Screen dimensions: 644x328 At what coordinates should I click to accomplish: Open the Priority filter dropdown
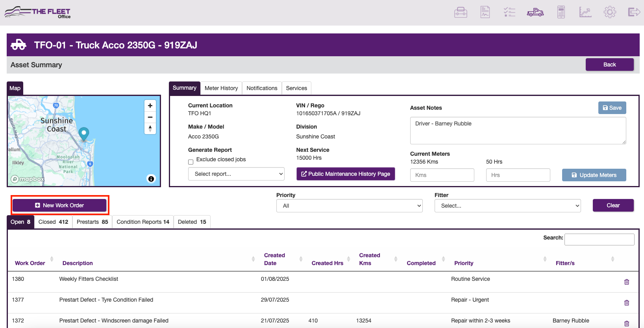(350, 206)
